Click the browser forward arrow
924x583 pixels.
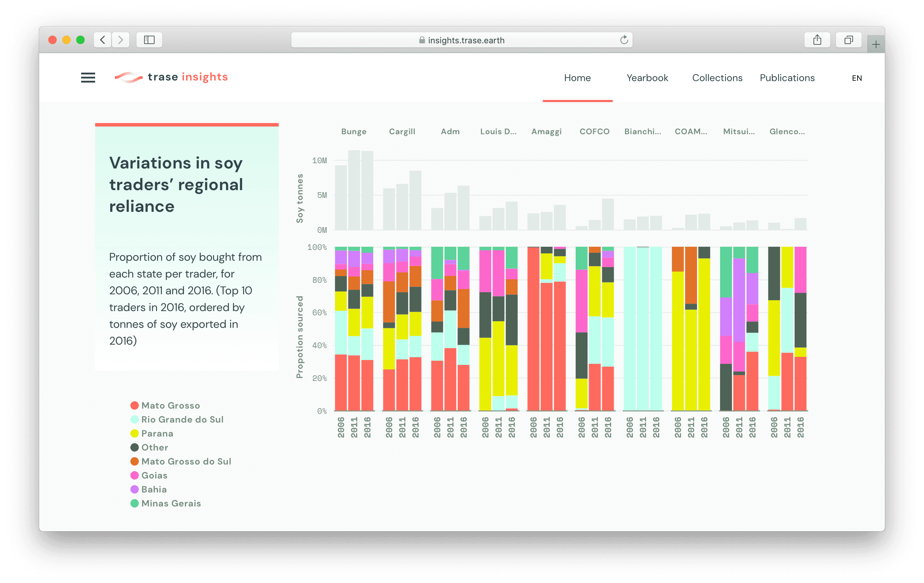(121, 40)
